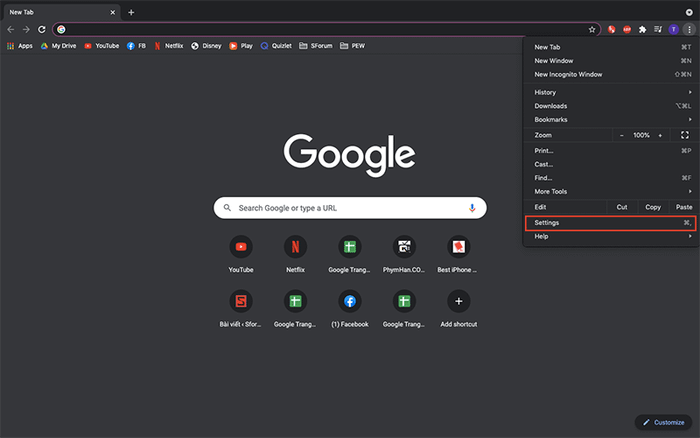This screenshot has height=438, width=700.
Task: Open the Disney bookmark
Action: [x=206, y=46]
